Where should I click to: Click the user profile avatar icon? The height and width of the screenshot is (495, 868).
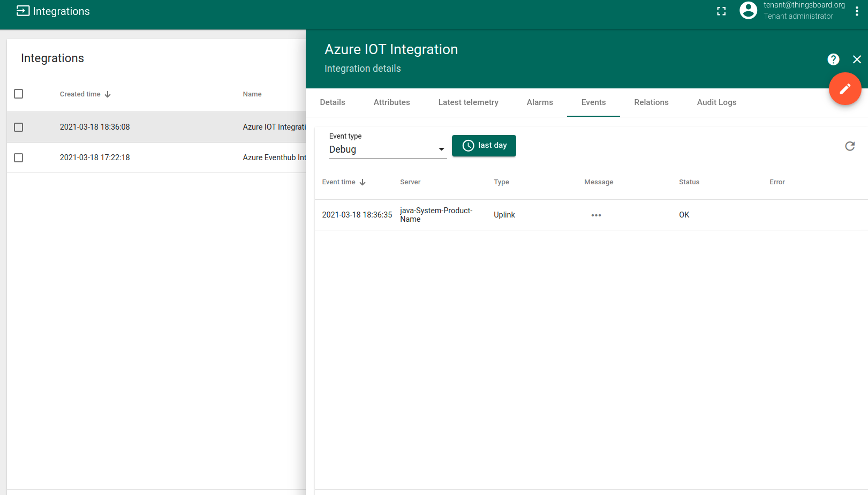748,11
